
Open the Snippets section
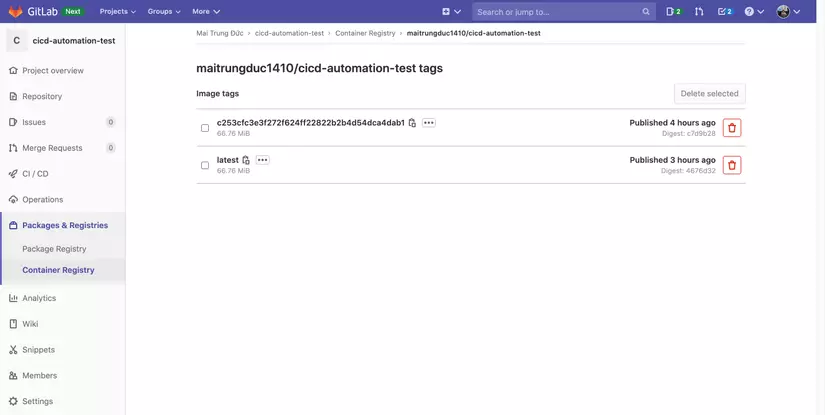pyautogui.click(x=38, y=350)
